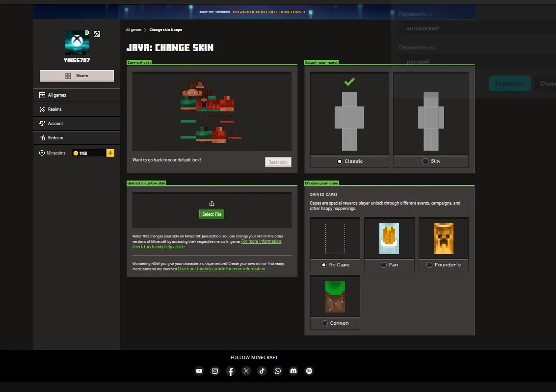Click the 'английский' source language field
Viewport: 556px width, 392px height.
click(x=477, y=28)
